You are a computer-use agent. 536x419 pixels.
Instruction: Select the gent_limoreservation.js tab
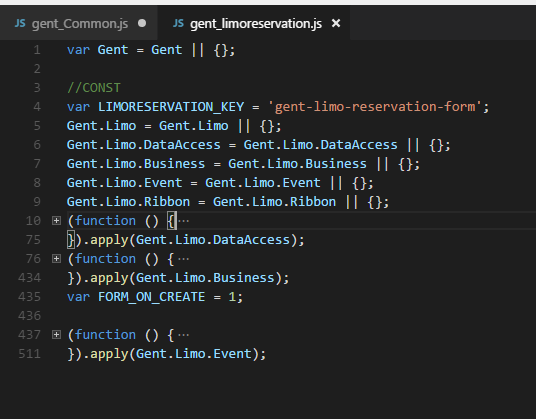(x=254, y=24)
